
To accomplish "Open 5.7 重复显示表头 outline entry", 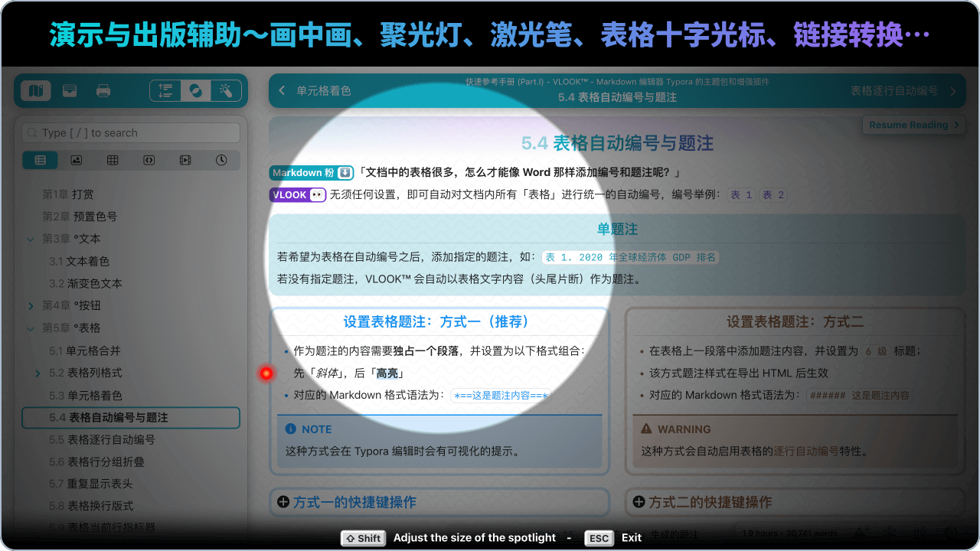I will [91, 484].
